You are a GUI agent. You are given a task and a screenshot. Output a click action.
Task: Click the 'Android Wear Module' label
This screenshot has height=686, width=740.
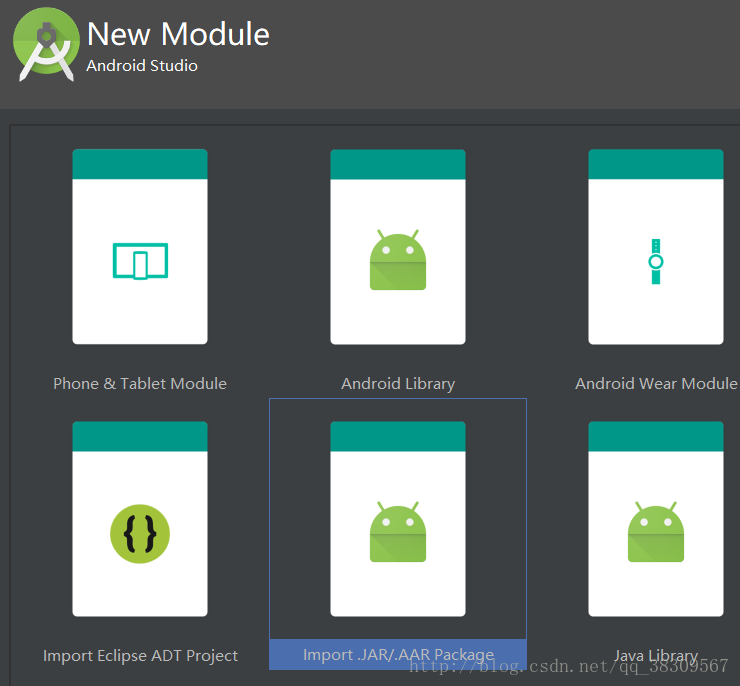pyautogui.click(x=656, y=384)
